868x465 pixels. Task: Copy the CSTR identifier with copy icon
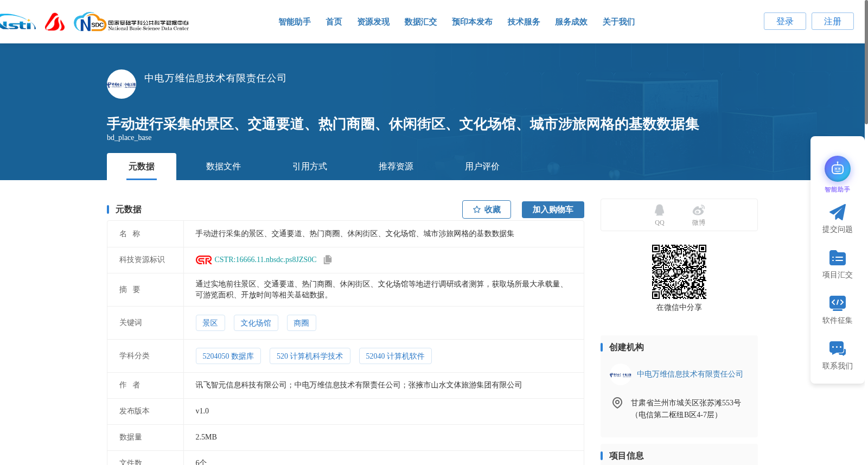tap(328, 260)
